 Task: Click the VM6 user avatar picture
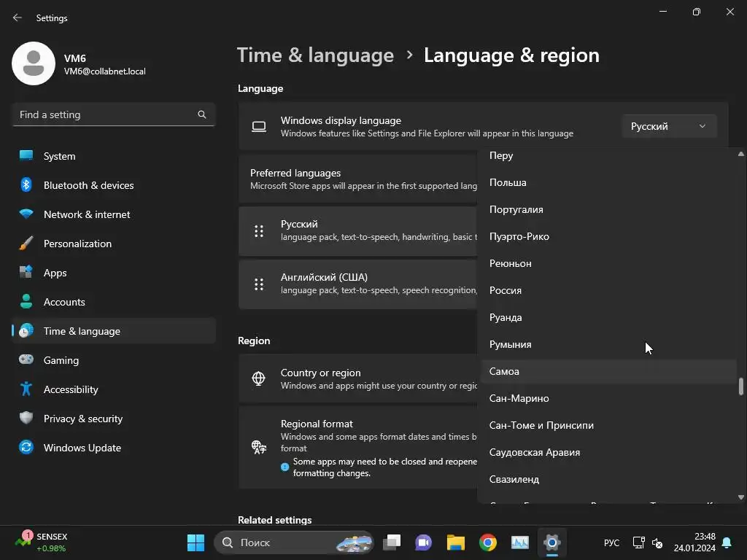tap(34, 63)
